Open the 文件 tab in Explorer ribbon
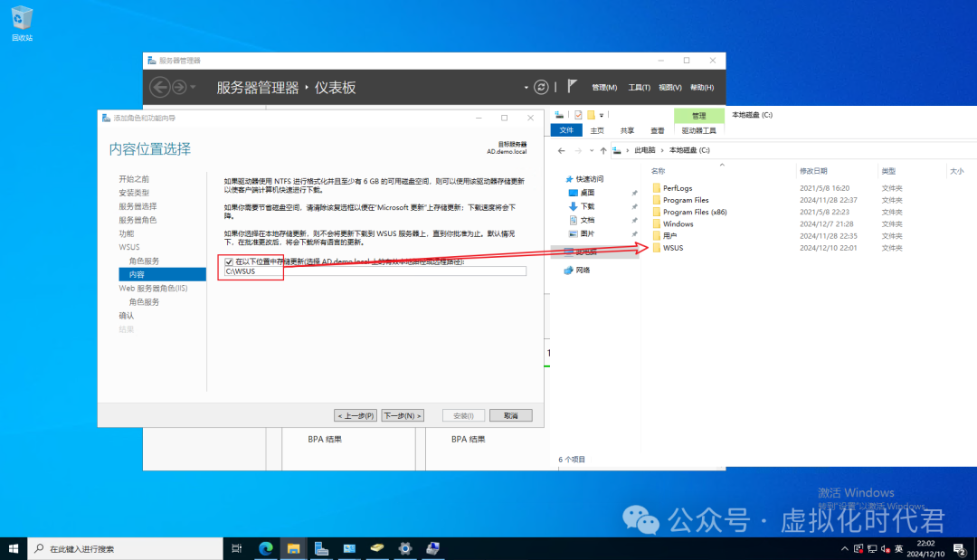 (x=566, y=130)
